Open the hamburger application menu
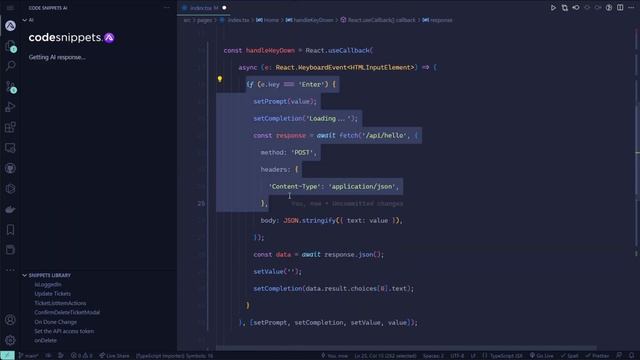 [10, 8]
